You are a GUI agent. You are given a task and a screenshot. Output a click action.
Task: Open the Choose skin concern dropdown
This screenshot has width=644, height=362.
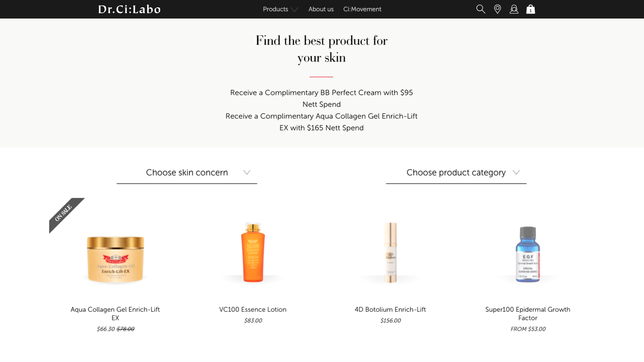click(187, 173)
